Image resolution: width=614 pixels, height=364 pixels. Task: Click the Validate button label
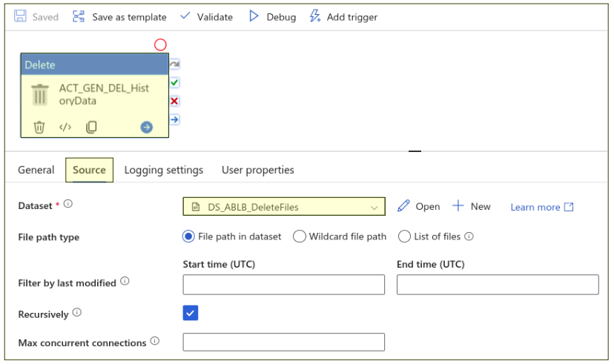tap(214, 17)
